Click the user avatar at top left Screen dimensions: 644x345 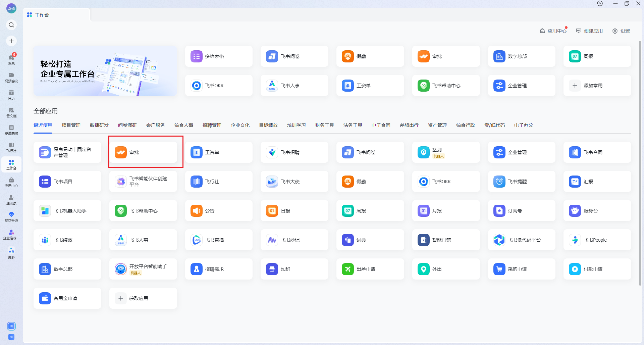11,8
